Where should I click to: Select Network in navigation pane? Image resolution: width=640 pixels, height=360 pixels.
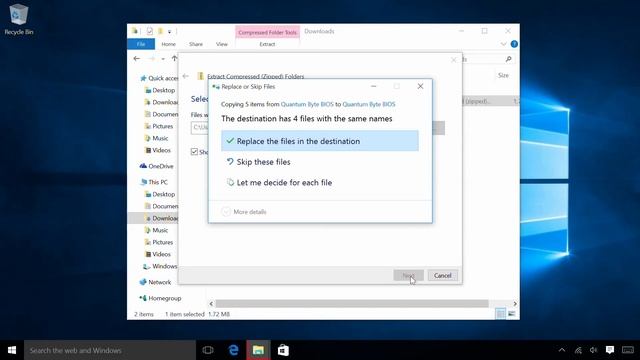(155, 282)
